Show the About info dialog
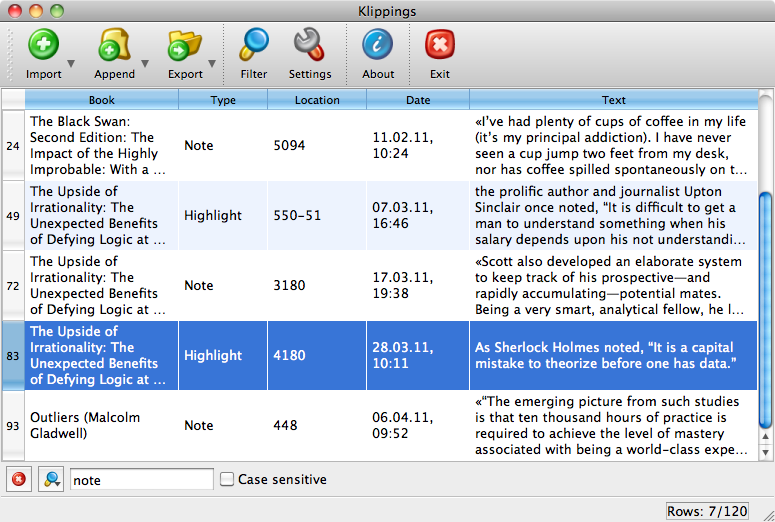Viewport: 775px width, 522px height. pos(378,44)
